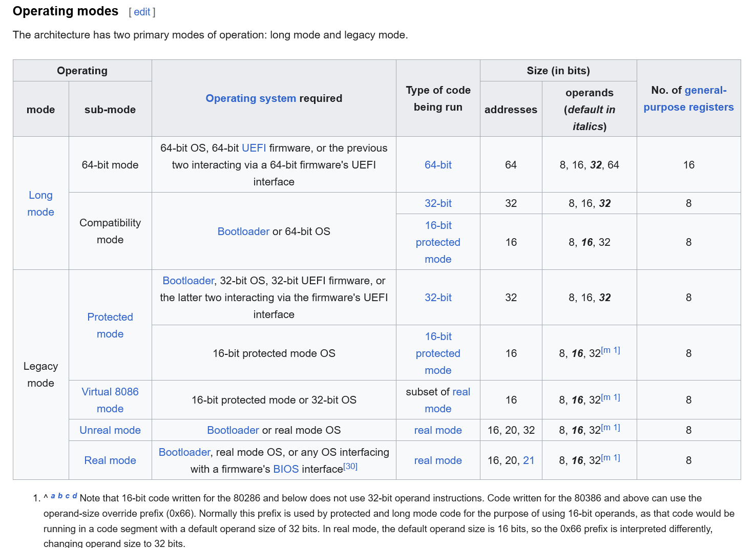756x548 pixels.
Task: Jump back via footnote backlink 'b'
Action: pyautogui.click(x=60, y=496)
